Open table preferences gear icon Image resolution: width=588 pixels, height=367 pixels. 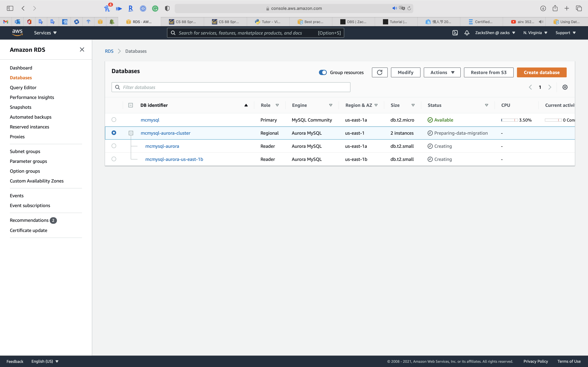565,87
